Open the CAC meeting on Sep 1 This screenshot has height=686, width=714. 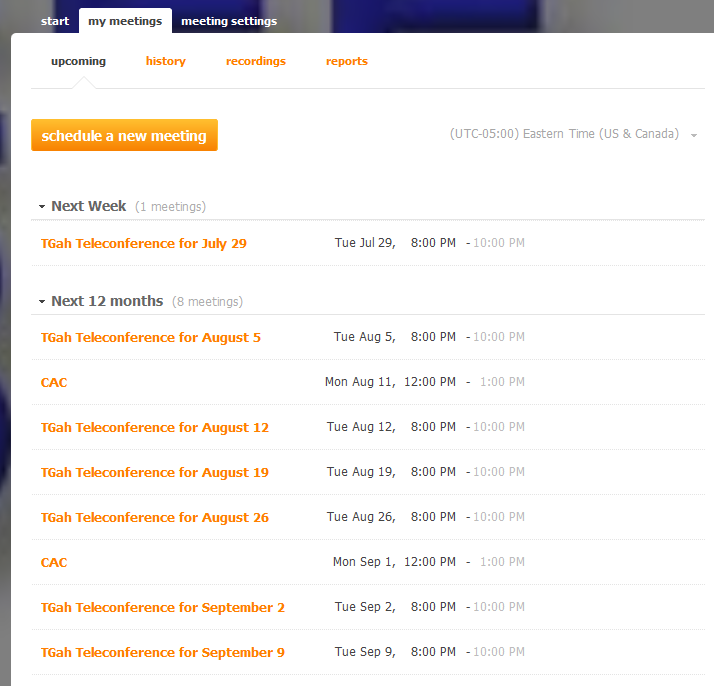click(x=54, y=563)
